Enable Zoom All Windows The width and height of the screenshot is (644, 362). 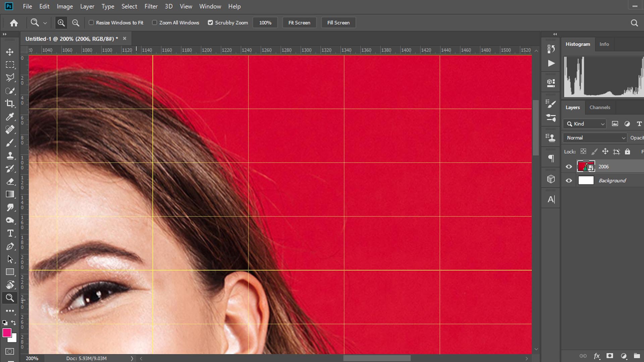[x=154, y=22]
